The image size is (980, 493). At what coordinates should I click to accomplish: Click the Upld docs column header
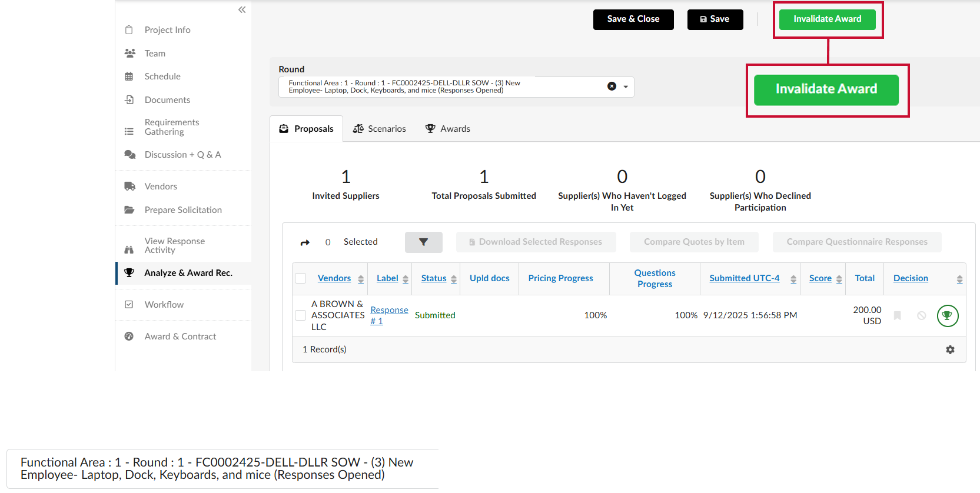(490, 278)
